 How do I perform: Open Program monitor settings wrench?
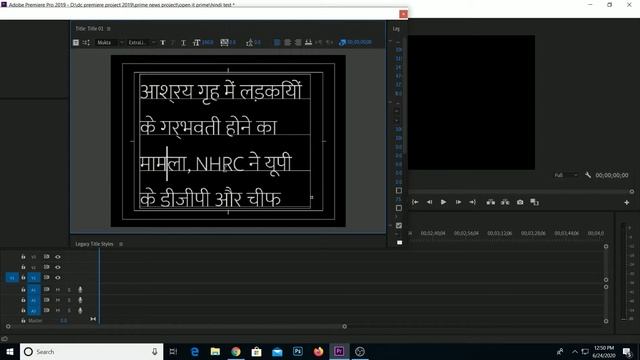point(588,175)
